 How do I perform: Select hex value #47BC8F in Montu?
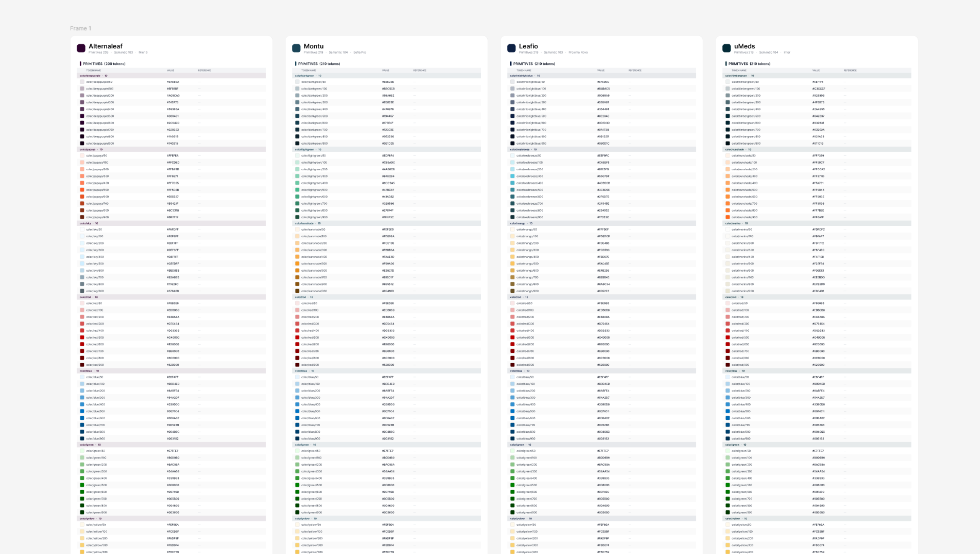pos(388,190)
